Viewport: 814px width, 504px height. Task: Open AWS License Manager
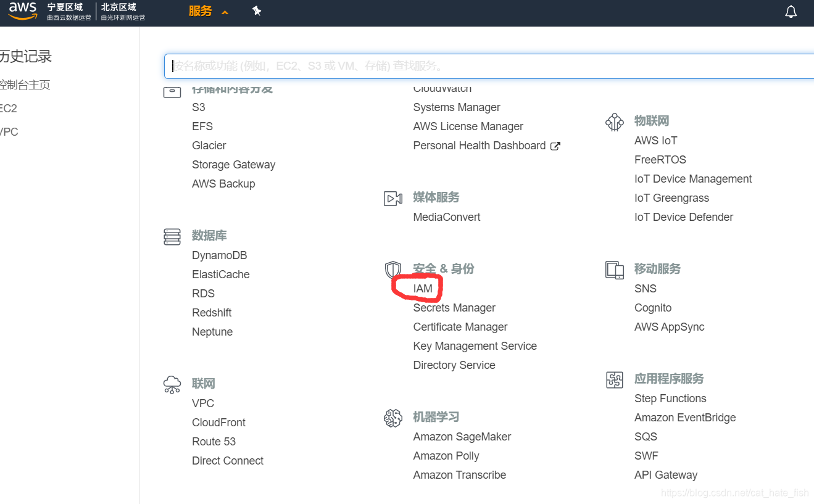pos(468,126)
